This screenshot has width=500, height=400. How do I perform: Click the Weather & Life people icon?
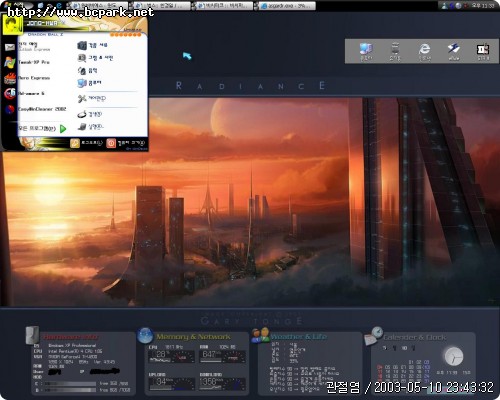[x=260, y=335]
